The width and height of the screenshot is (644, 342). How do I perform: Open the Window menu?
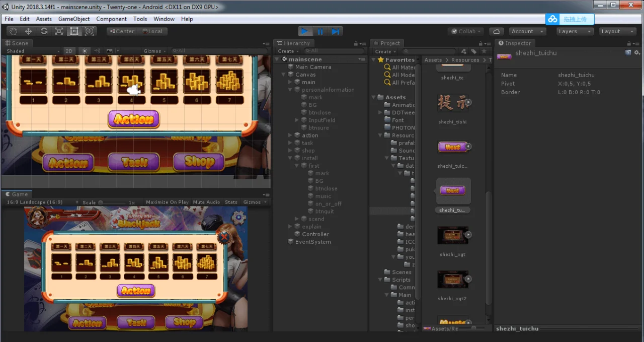164,19
